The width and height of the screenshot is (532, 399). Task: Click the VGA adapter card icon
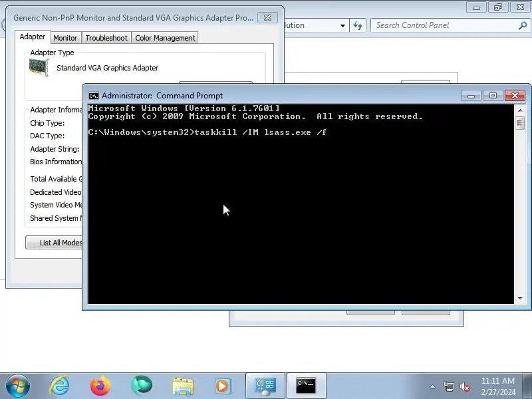click(39, 67)
